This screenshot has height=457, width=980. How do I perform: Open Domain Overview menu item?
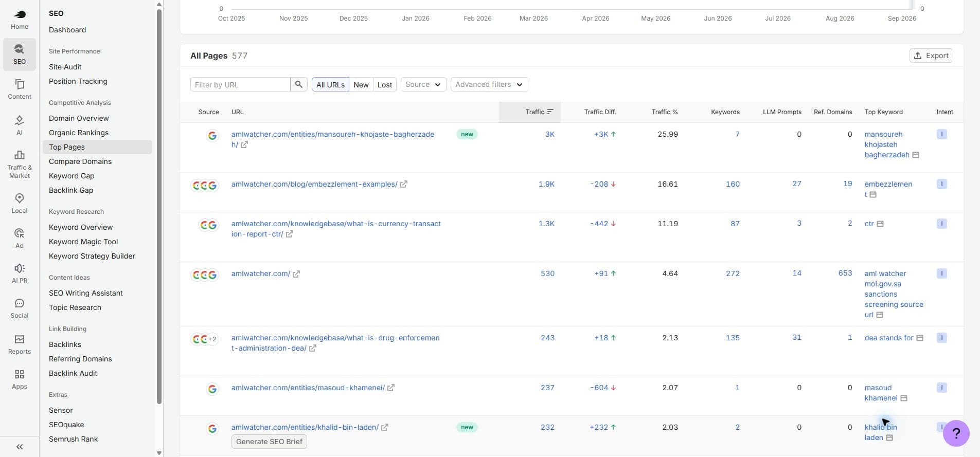coord(79,118)
